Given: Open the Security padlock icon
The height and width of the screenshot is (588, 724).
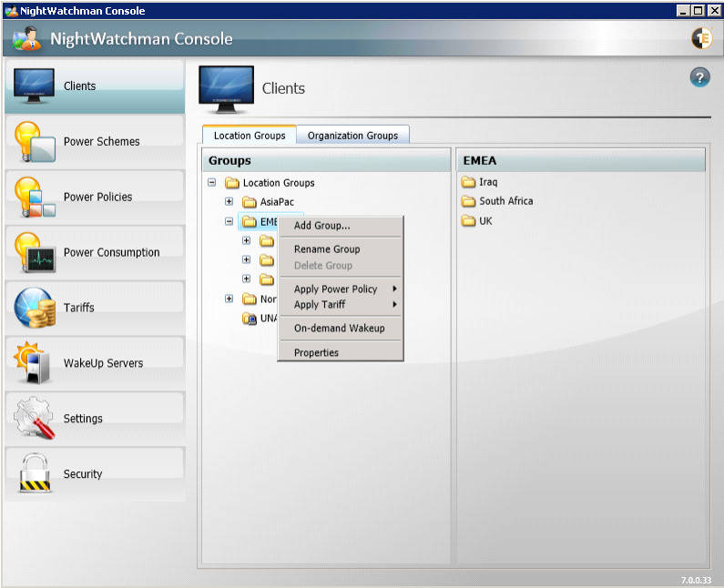Looking at the screenshot, I should 35,474.
